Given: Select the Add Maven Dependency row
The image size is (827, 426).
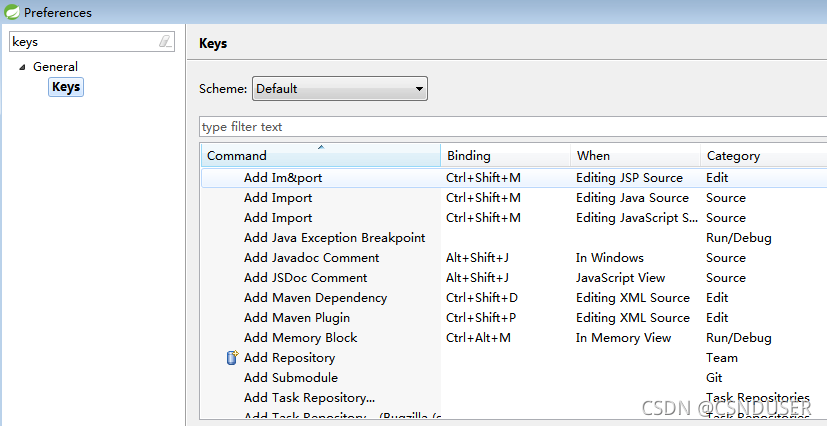Looking at the screenshot, I should point(514,298).
